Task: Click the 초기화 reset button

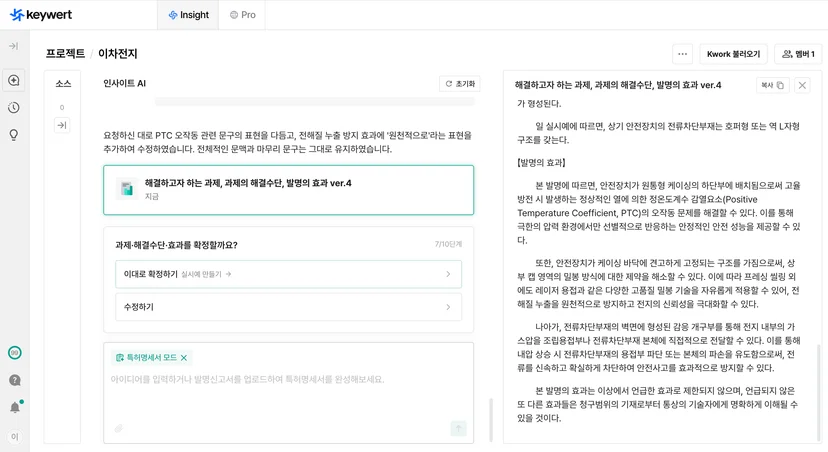Action: click(x=460, y=83)
